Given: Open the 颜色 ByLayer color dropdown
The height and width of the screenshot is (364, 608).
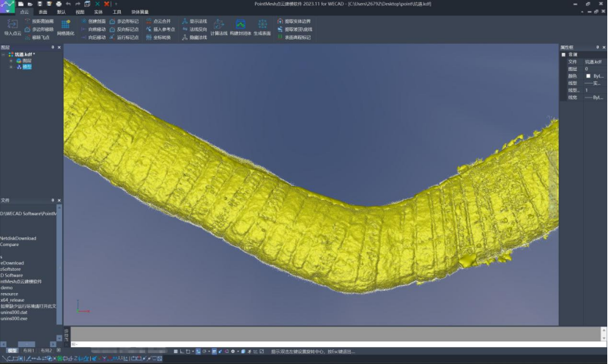Looking at the screenshot, I should [x=594, y=76].
